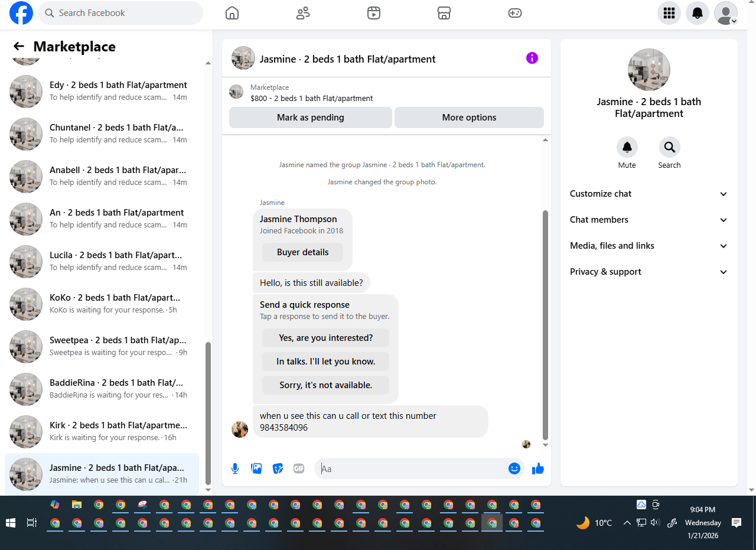Image resolution: width=756 pixels, height=550 pixels.
Task: Attach a photo using the image icon
Action: 256,468
